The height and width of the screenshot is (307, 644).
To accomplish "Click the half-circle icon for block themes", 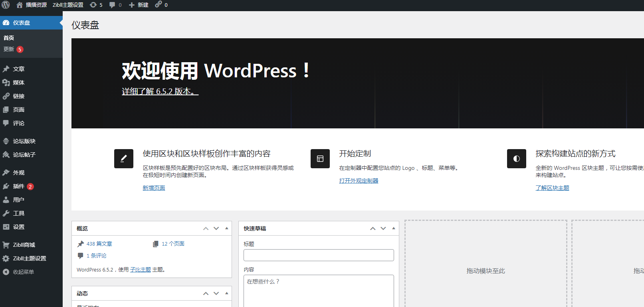I will (x=517, y=159).
